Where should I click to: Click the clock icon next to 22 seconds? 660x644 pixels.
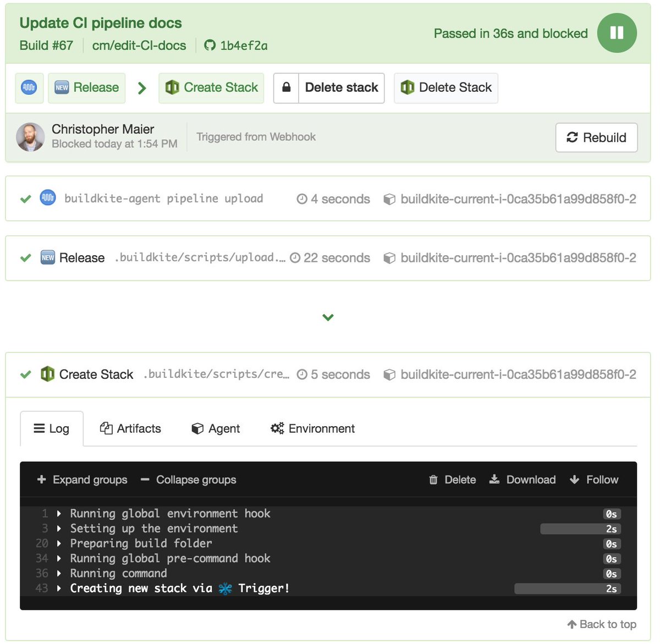tap(295, 258)
